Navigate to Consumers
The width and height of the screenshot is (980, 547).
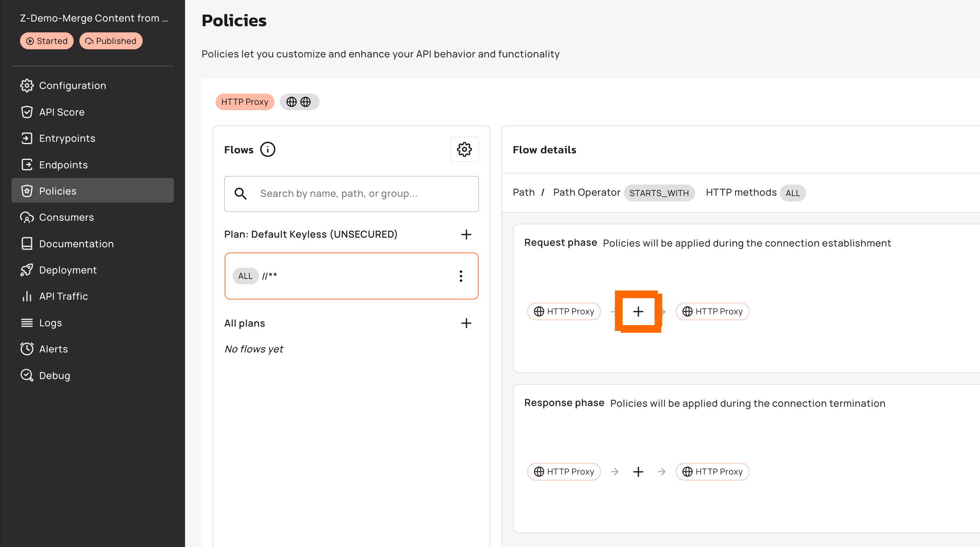coord(66,217)
